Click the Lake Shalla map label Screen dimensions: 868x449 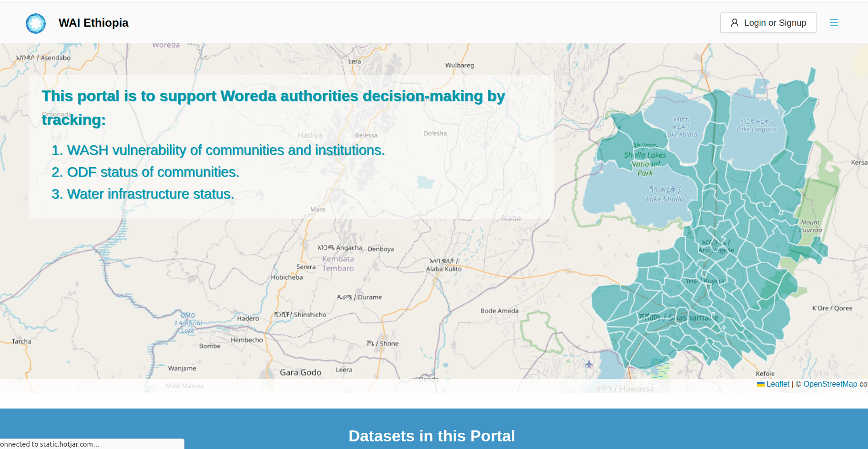[664, 194]
